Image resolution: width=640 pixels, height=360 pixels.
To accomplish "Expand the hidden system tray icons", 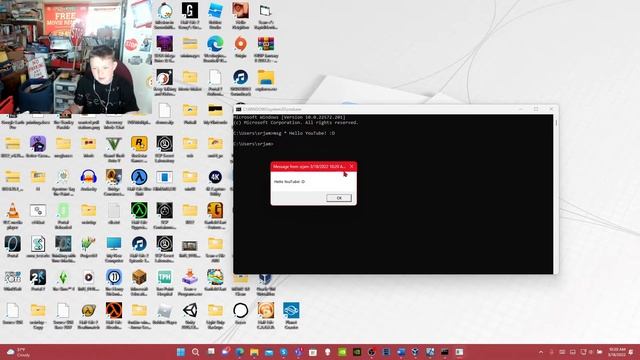I will pyautogui.click(x=541, y=352).
